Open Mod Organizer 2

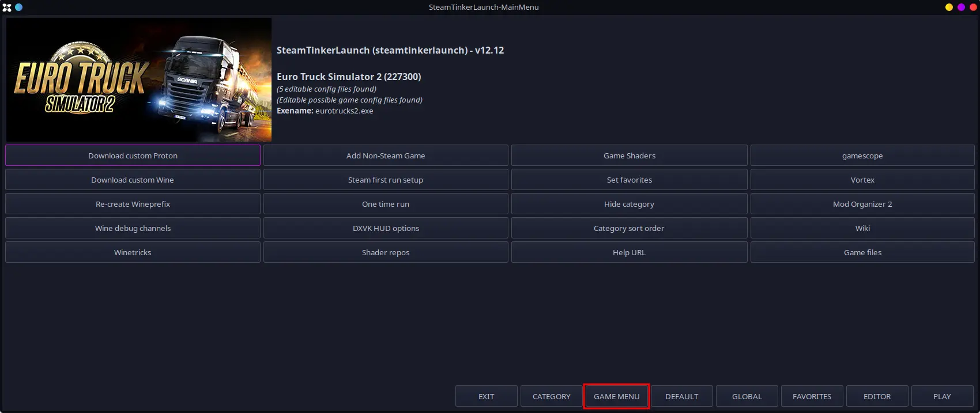(x=862, y=204)
